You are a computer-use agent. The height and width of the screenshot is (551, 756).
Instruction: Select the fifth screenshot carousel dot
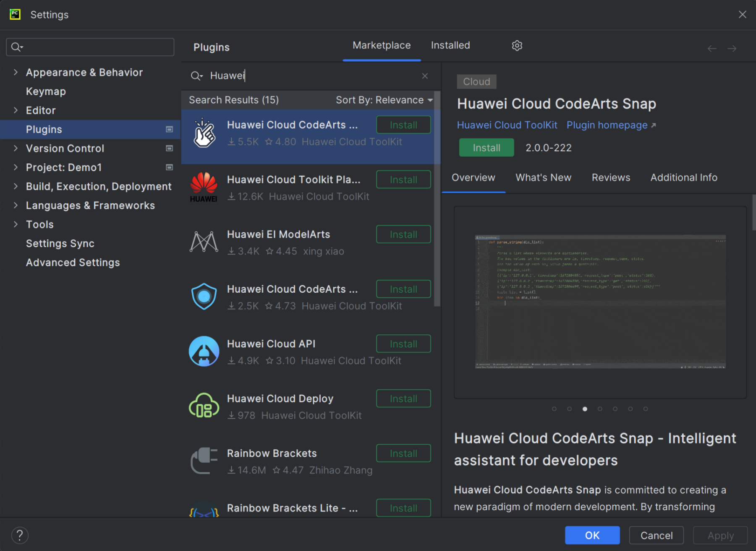pos(615,409)
